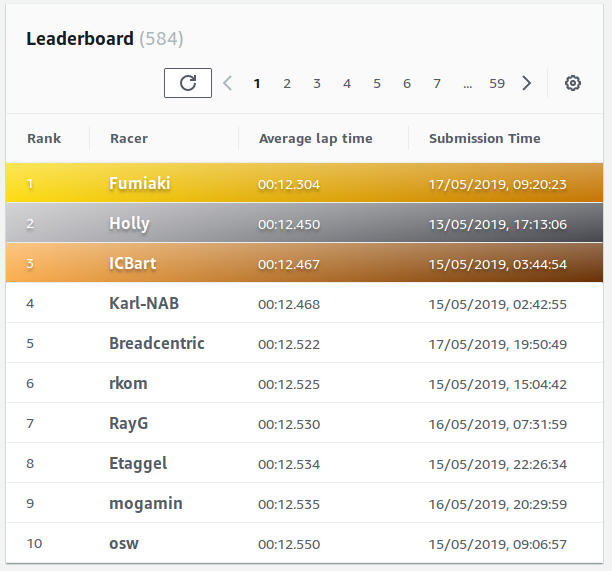Click submission time 17/05/2019, 19:50:49
Viewport: 612px width, 571px height.
point(498,345)
